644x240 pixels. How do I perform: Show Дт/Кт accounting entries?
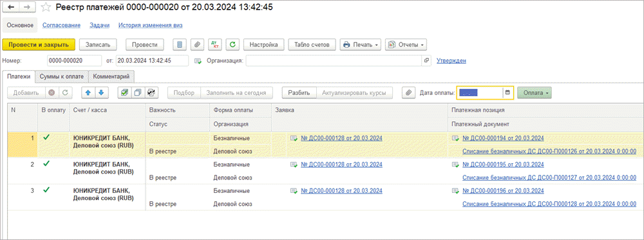click(x=215, y=45)
